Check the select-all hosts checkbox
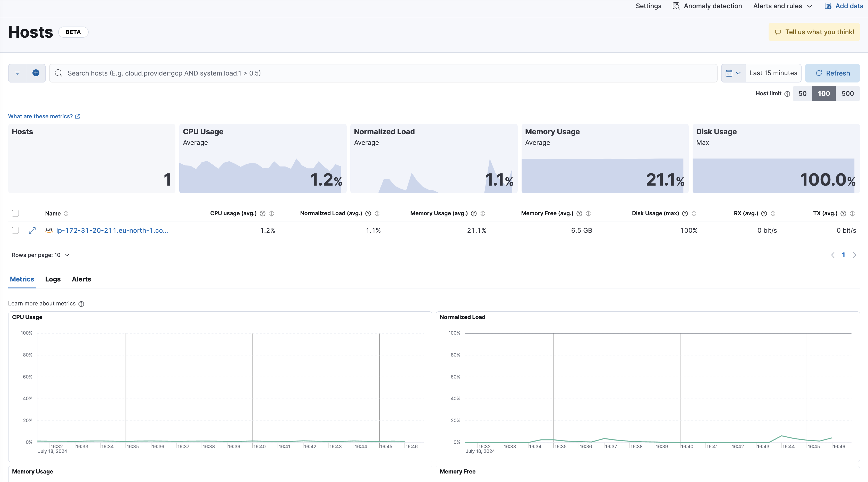The width and height of the screenshot is (868, 482). pyautogui.click(x=15, y=213)
